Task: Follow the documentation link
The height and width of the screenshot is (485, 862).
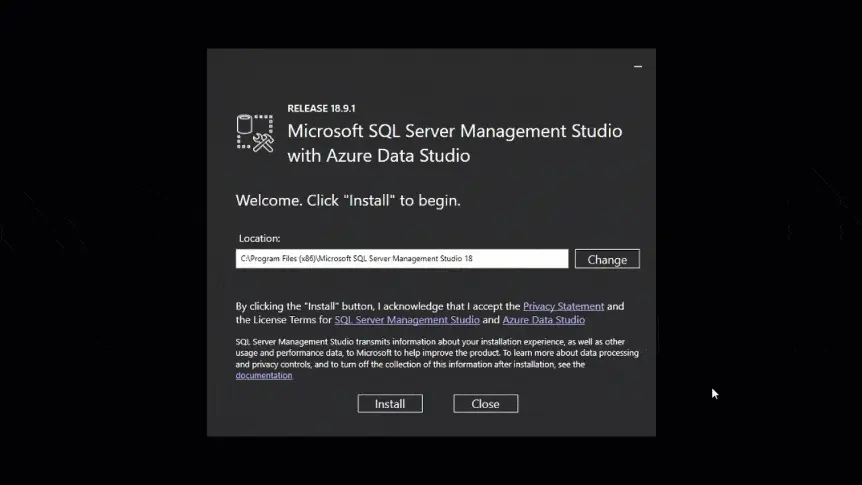Action: click(264, 376)
